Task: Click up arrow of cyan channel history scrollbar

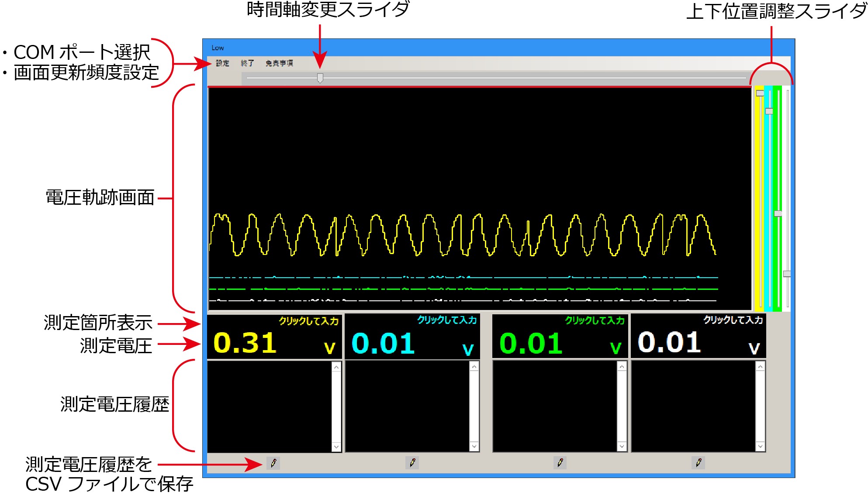Action: pyautogui.click(x=474, y=367)
